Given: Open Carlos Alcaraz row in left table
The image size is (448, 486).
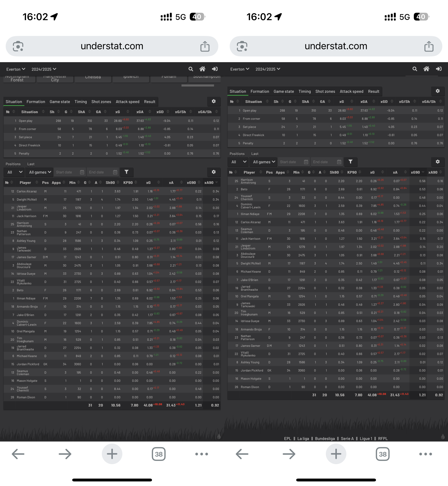Looking at the screenshot, I should (112, 191).
